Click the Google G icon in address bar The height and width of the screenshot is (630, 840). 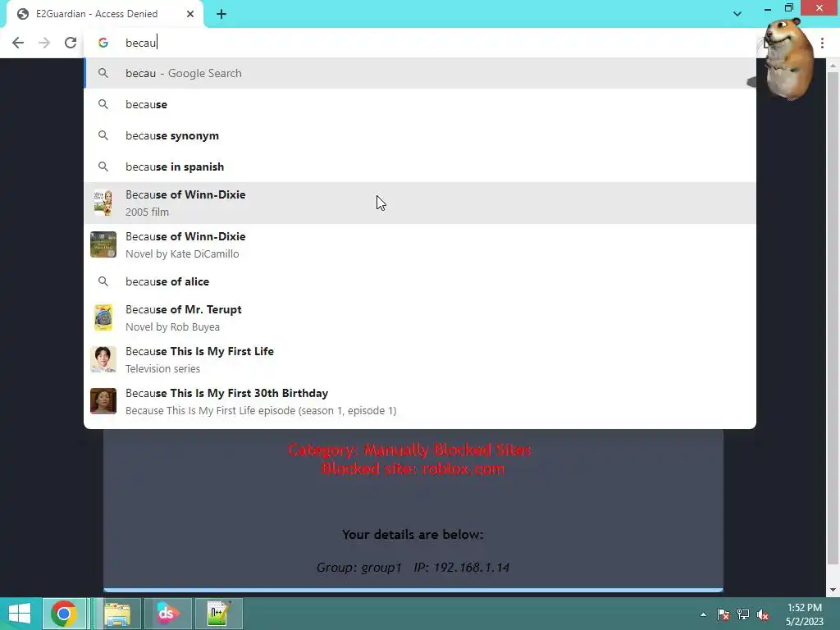point(103,43)
